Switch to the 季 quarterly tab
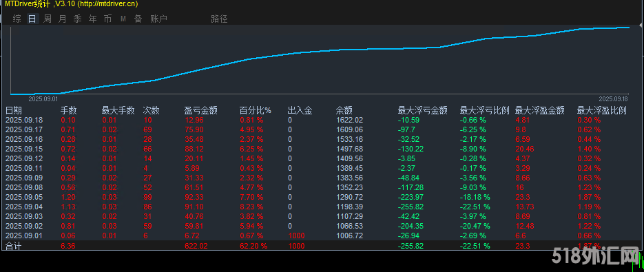This screenshot has width=644, height=272. [78, 19]
